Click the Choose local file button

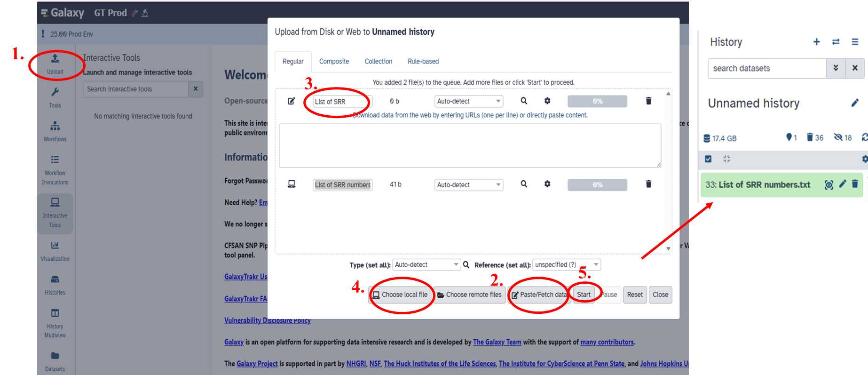400,295
